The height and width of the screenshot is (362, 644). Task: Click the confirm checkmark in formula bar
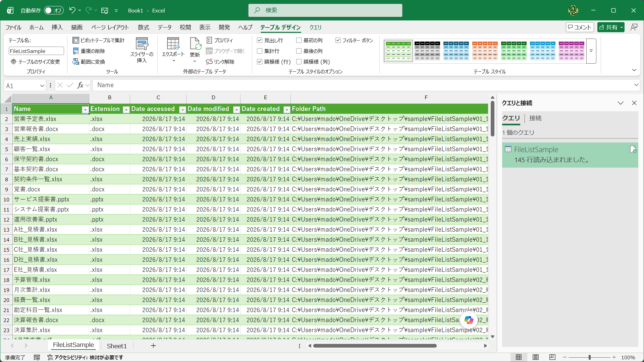tap(70, 85)
